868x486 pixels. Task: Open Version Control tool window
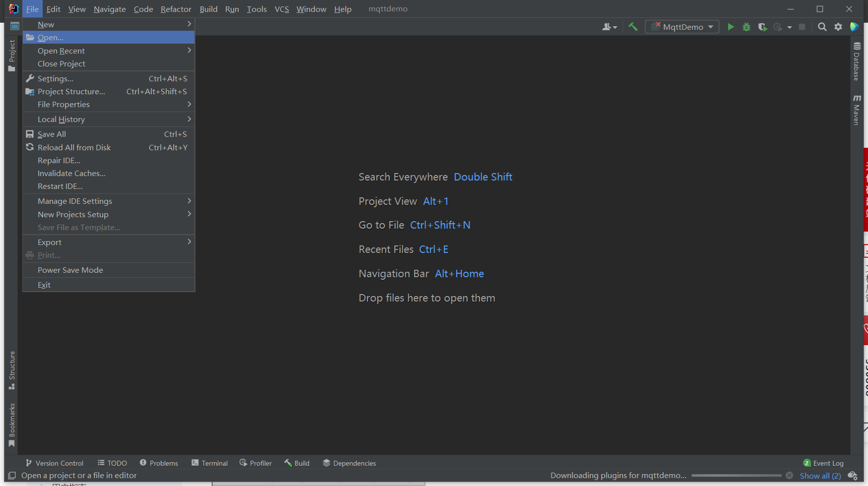[x=55, y=463]
